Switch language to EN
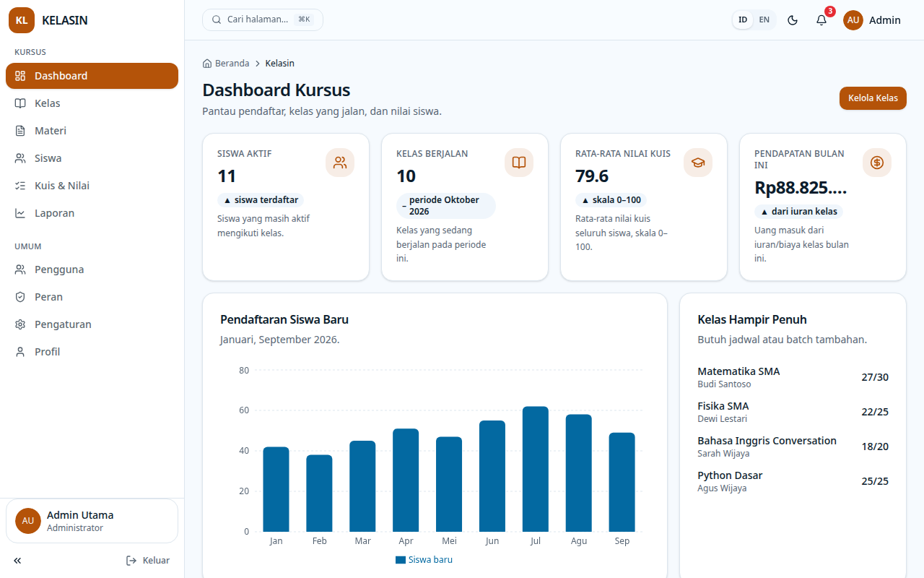This screenshot has width=924, height=578. (764, 20)
